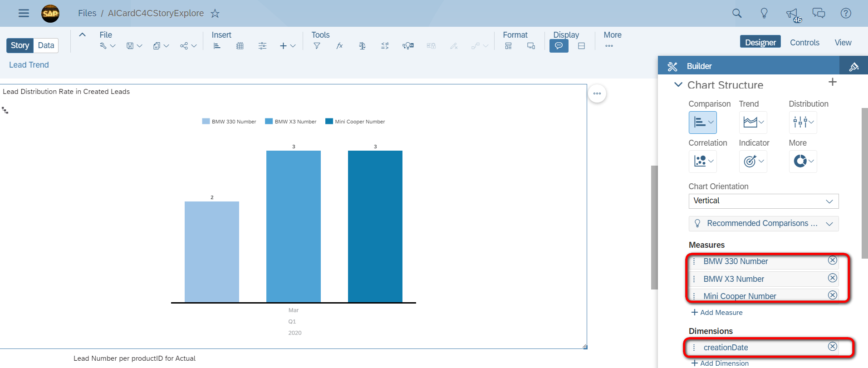Open the main hamburger menu
Image resolution: width=868 pixels, height=368 pixels.
click(x=24, y=13)
